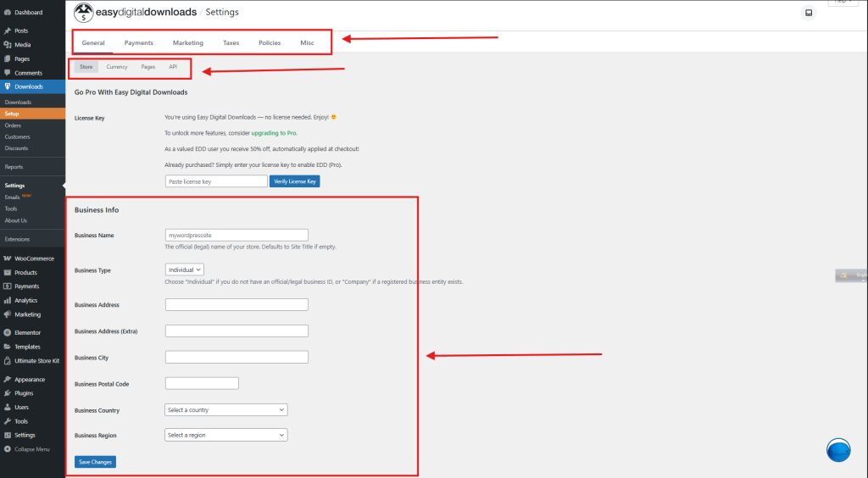Click the Verify License Key button
This screenshot has width=868, height=478.
click(x=294, y=181)
